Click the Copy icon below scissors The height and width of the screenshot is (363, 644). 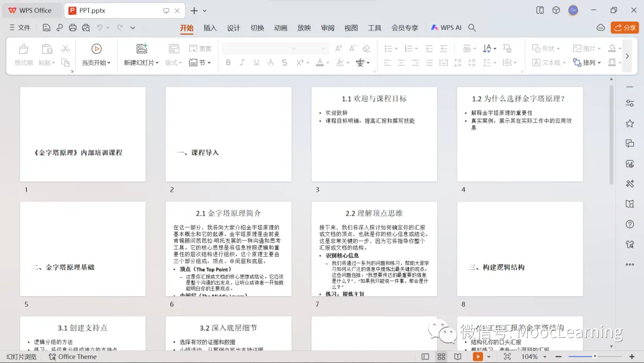pos(66,63)
